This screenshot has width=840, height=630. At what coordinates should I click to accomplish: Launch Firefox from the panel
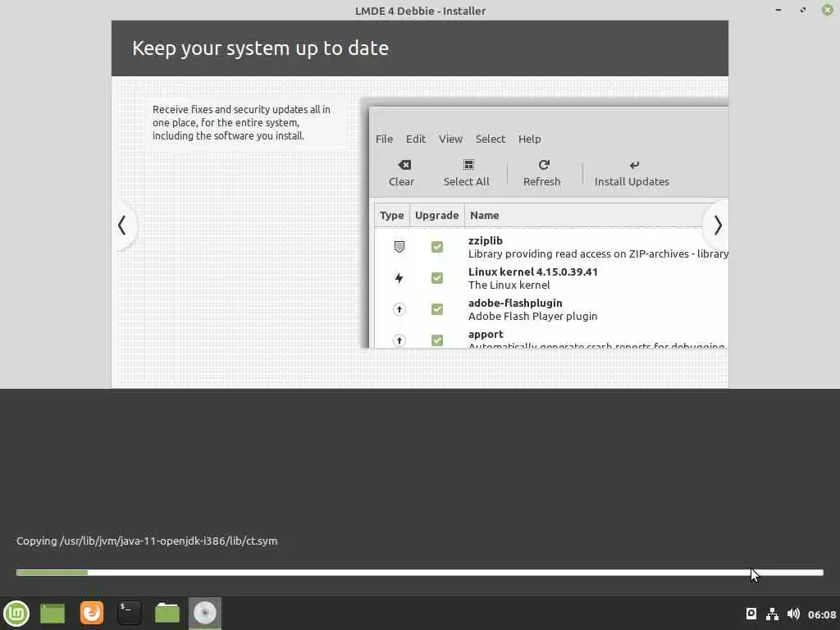[x=92, y=613]
